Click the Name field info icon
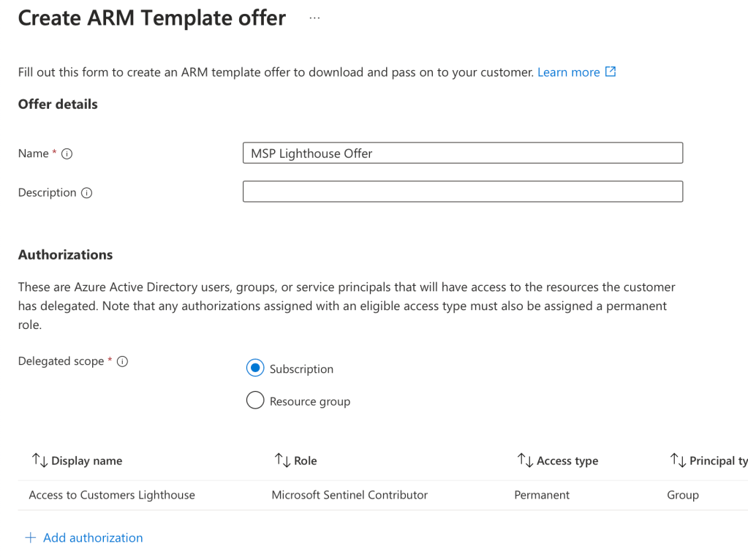This screenshot has height=560, width=748. pyautogui.click(x=67, y=154)
